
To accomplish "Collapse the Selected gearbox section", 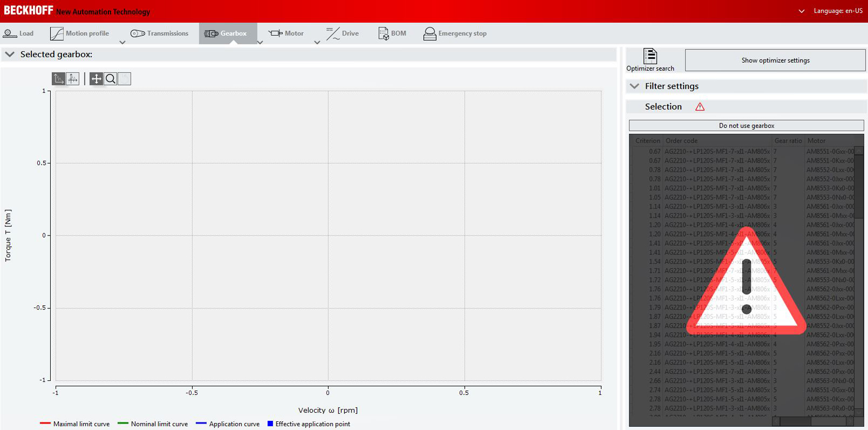I will [x=10, y=54].
